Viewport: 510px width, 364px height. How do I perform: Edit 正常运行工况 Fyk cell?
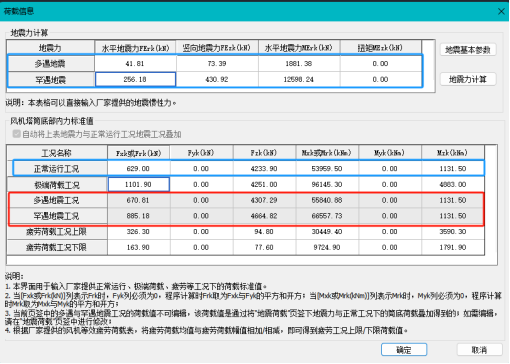point(201,169)
